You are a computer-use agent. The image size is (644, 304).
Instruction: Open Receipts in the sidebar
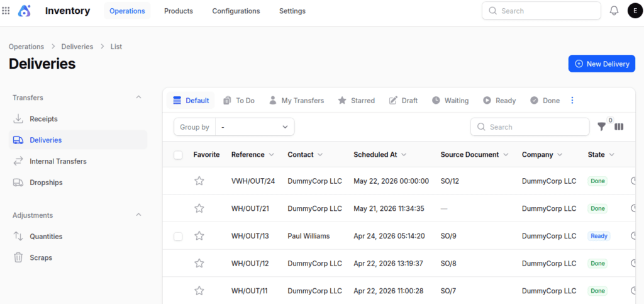tap(78, 119)
